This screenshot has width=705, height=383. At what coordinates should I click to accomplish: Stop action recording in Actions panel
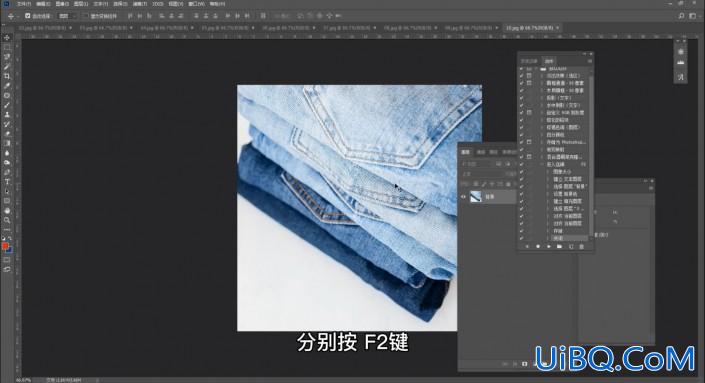click(527, 246)
